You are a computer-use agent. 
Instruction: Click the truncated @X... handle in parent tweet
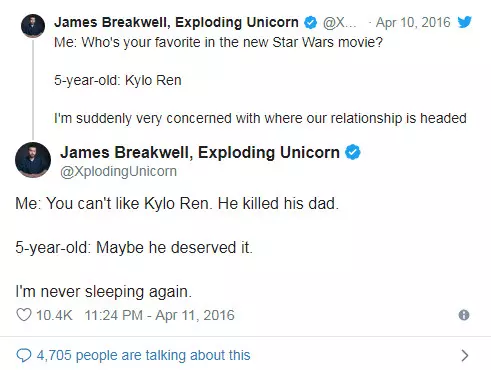pyautogui.click(x=339, y=22)
